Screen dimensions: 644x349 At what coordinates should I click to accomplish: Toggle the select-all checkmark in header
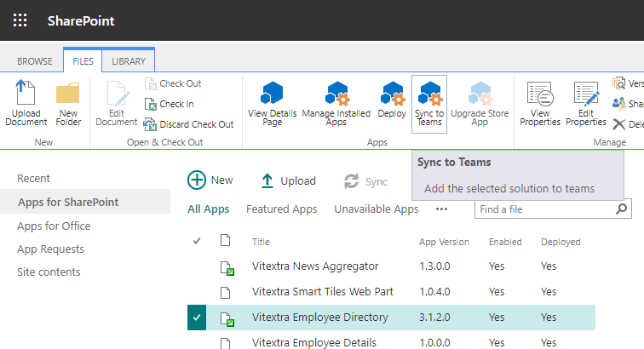click(x=197, y=241)
